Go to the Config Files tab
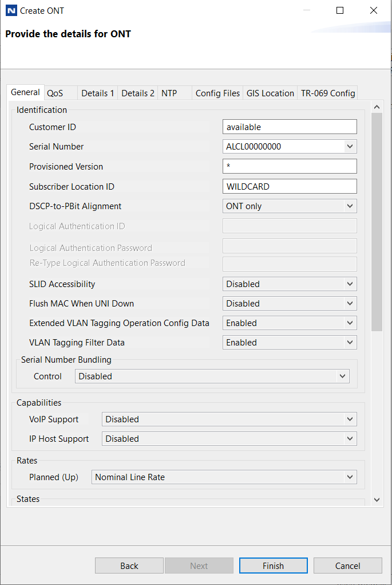The height and width of the screenshot is (585, 392). pyautogui.click(x=217, y=93)
